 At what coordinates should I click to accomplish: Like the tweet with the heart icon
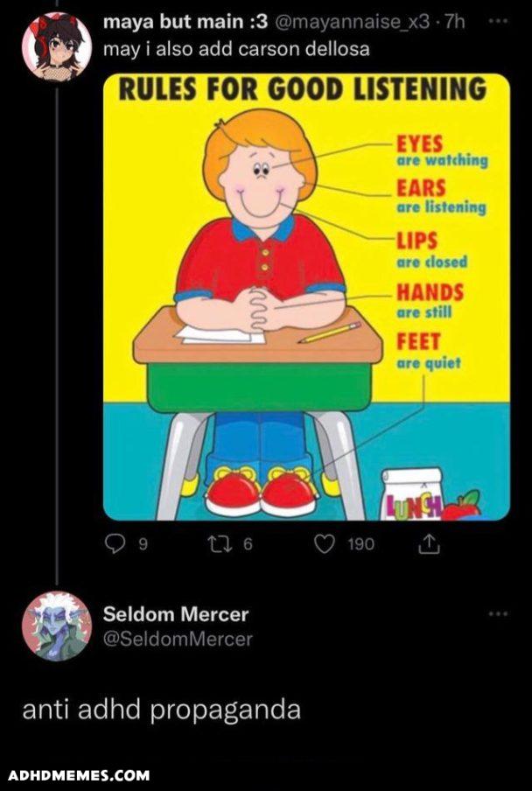(x=325, y=544)
